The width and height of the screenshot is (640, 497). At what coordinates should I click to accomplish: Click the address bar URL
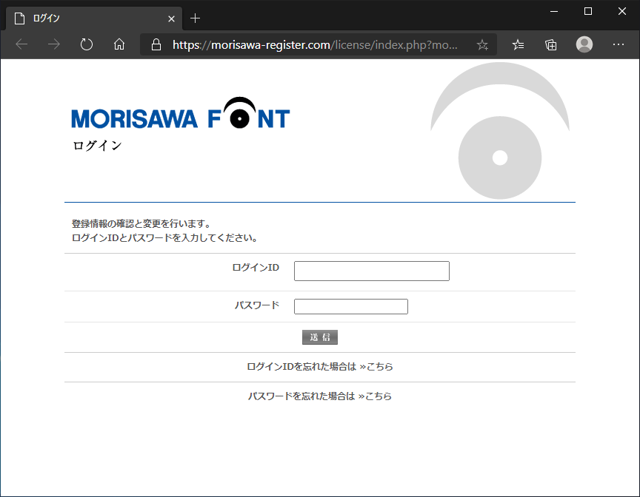click(x=315, y=44)
